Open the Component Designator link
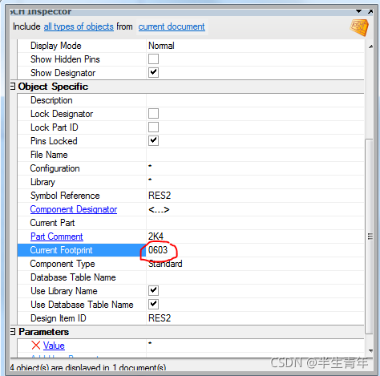 point(73,209)
